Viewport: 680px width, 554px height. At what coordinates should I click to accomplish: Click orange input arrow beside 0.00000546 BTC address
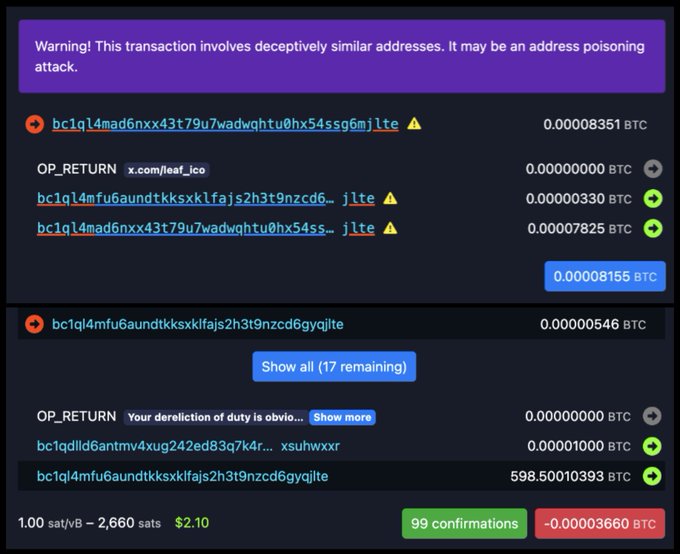click(34, 324)
